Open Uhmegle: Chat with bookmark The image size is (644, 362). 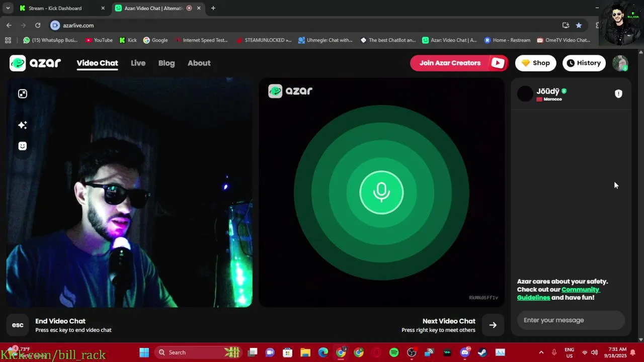pos(326,40)
